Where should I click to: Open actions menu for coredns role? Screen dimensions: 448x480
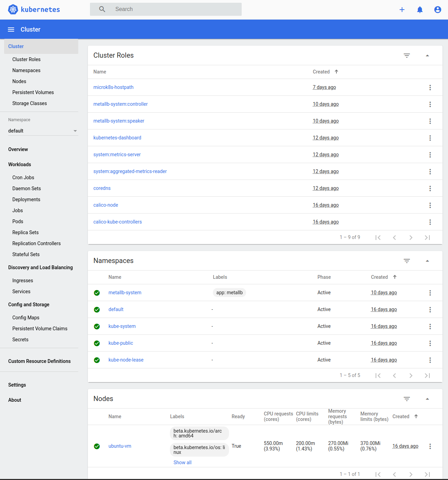point(430,188)
